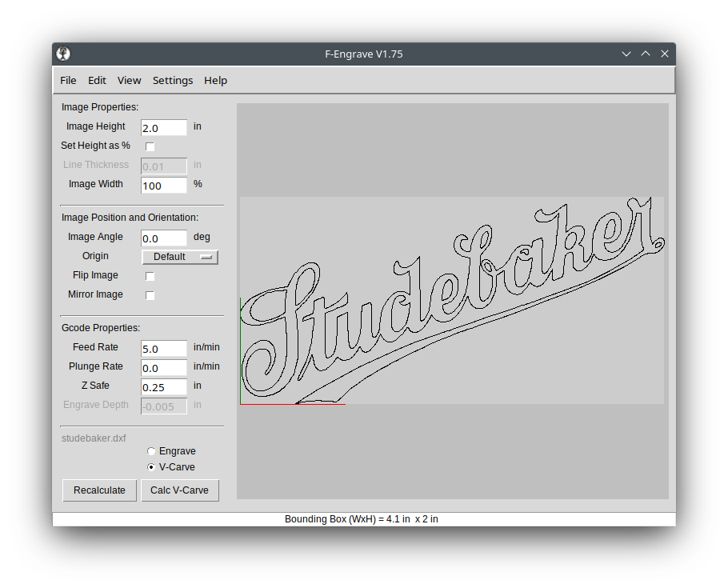Enable Set Height as % checkbox
The image size is (728, 588).
pyautogui.click(x=150, y=146)
